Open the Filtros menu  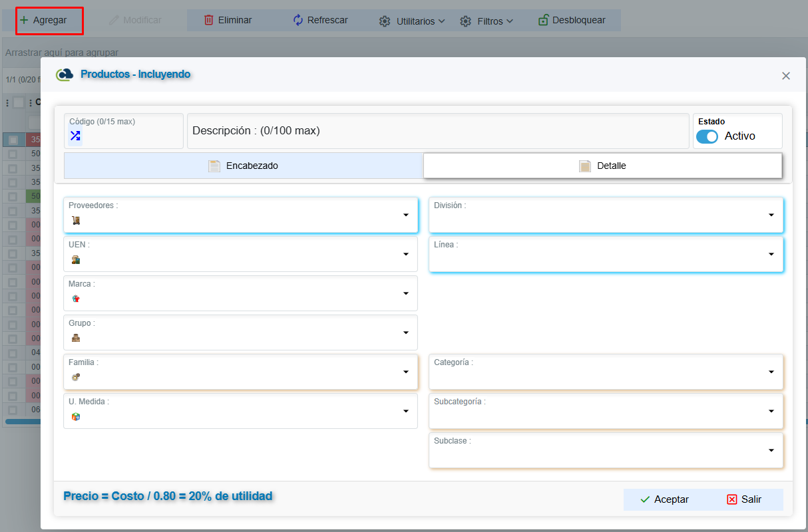click(x=487, y=21)
